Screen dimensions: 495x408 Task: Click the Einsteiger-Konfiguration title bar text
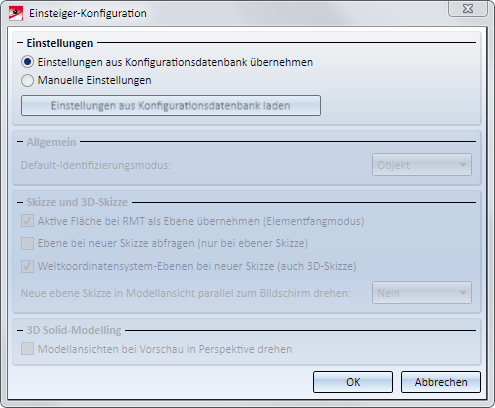click(88, 13)
